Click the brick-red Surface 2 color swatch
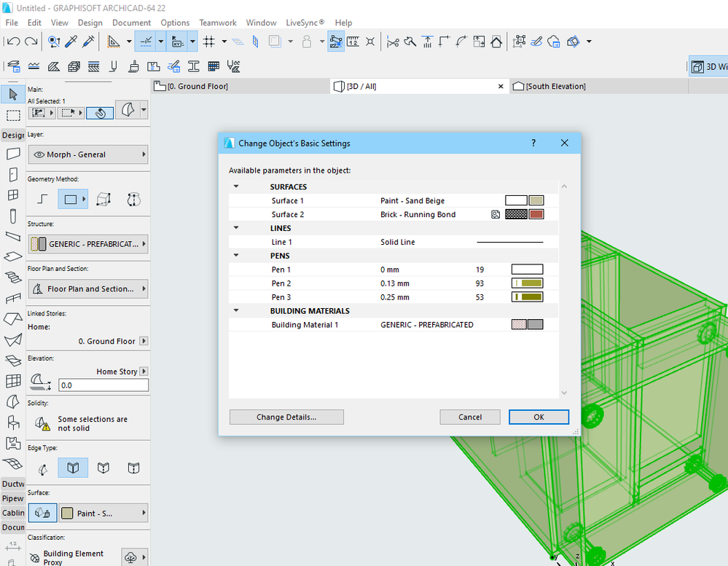 [536, 214]
